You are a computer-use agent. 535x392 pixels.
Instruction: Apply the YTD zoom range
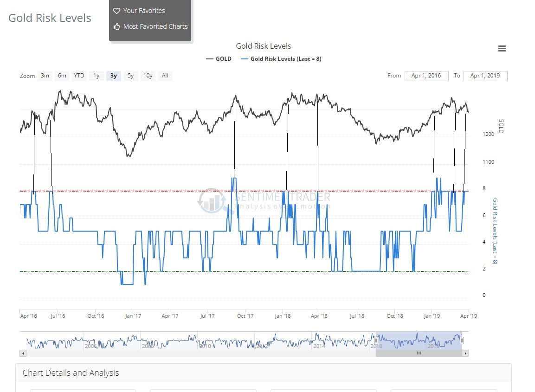(78, 76)
